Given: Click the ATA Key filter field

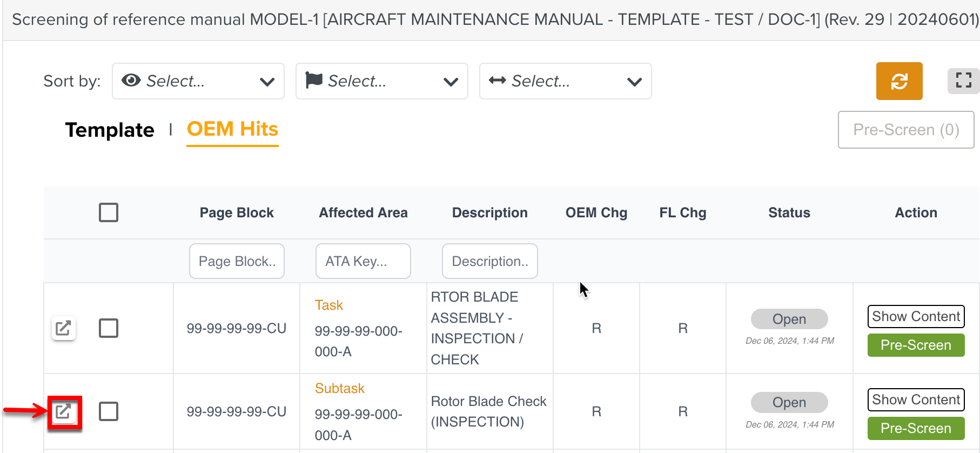Looking at the screenshot, I should click(363, 261).
